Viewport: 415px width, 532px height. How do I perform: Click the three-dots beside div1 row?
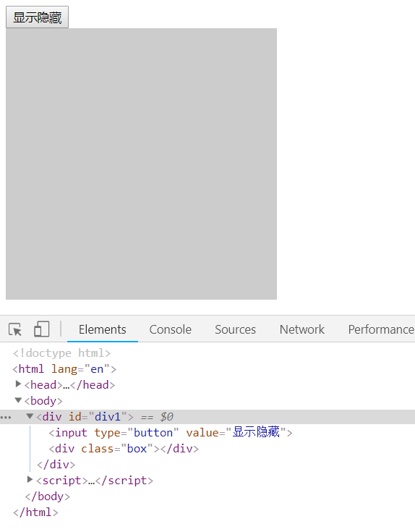tap(6, 418)
